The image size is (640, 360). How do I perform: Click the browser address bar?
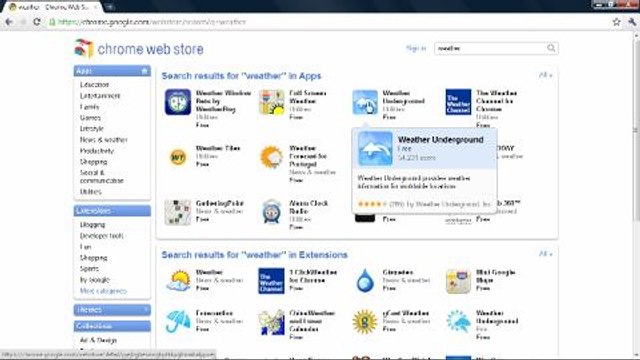point(327,22)
